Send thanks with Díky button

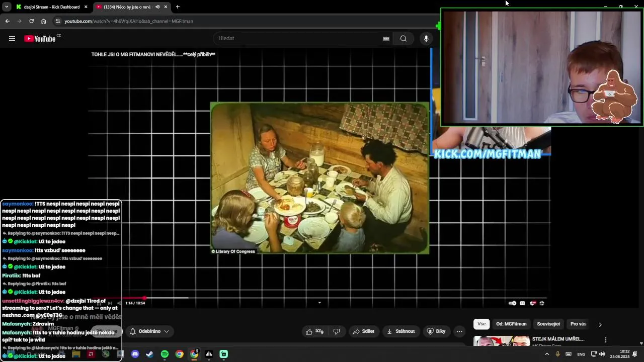click(x=436, y=331)
